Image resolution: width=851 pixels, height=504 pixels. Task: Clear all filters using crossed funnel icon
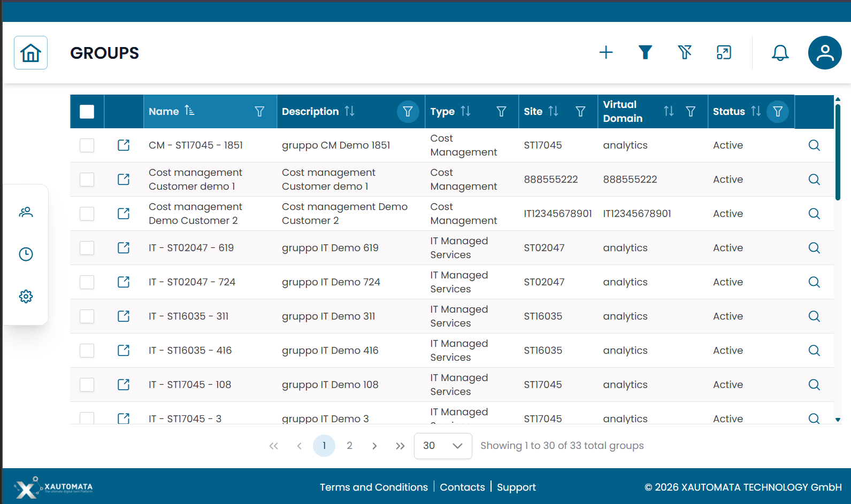pyautogui.click(x=685, y=52)
